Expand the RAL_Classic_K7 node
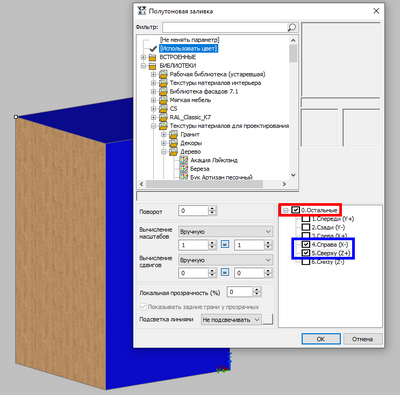This screenshot has width=400, height=395. click(x=153, y=117)
